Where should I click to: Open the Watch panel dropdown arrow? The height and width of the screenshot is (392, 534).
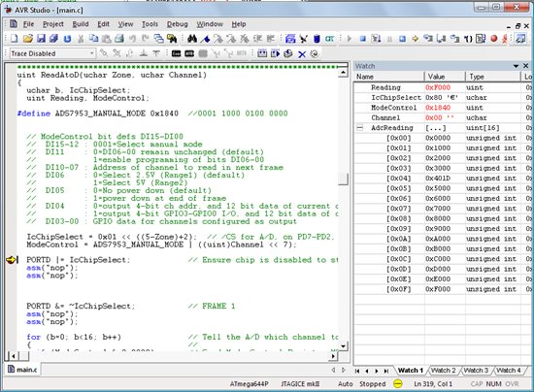(x=516, y=66)
